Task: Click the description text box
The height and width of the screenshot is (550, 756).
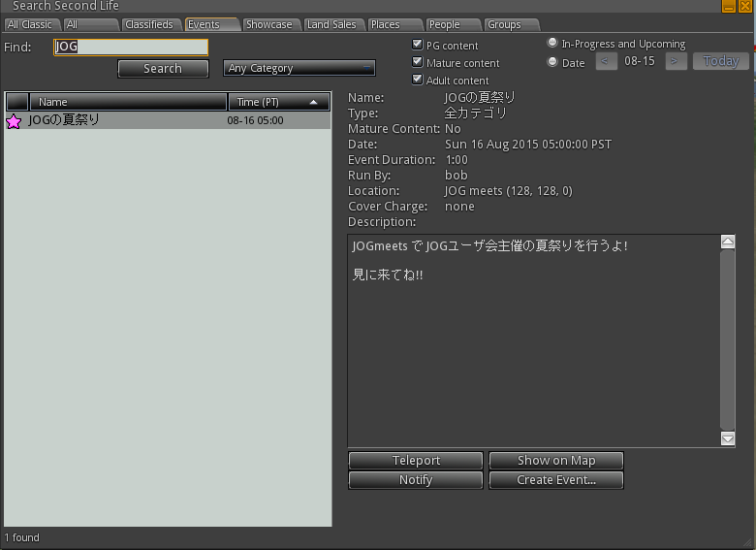Action: [534, 340]
